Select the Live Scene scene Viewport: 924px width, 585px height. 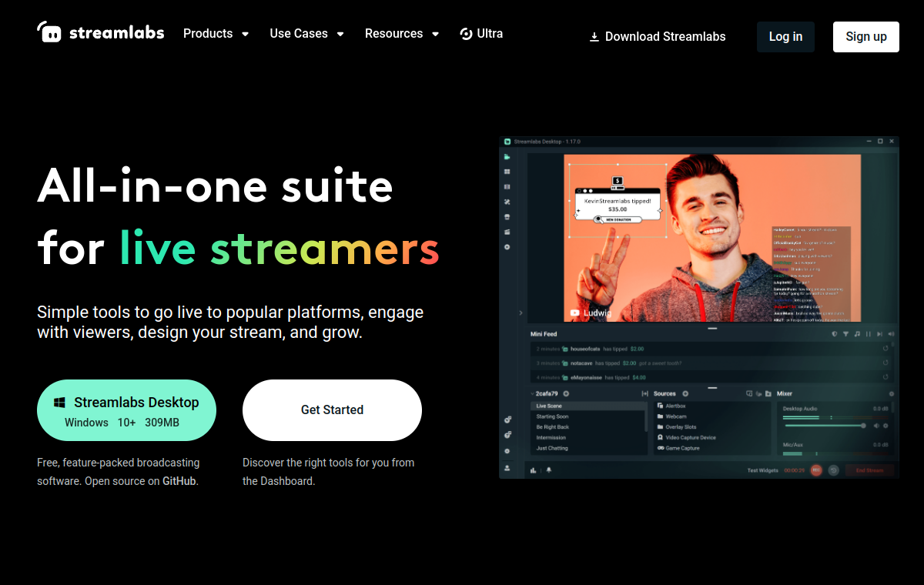(588, 406)
